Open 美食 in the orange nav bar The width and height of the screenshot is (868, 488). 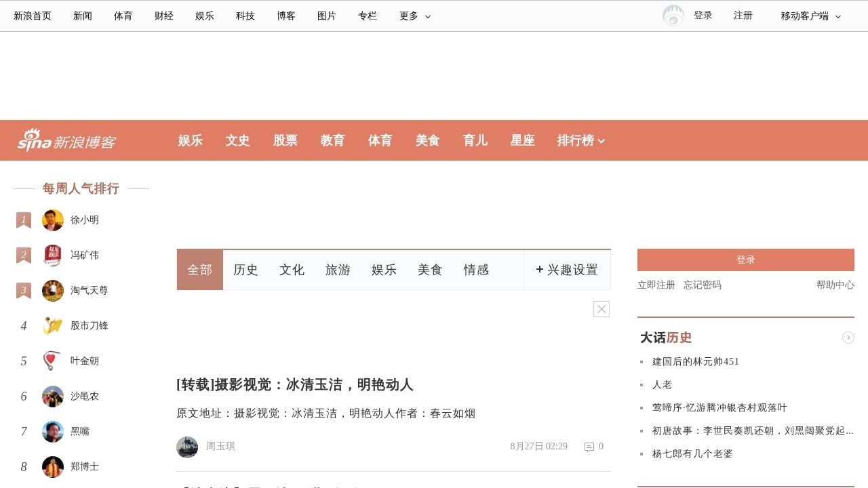point(428,140)
